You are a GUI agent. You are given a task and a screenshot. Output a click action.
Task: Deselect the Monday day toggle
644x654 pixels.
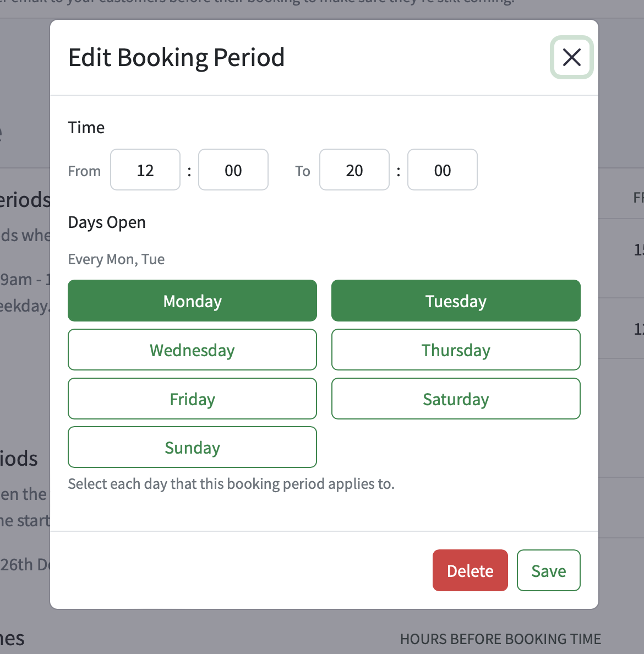192,301
